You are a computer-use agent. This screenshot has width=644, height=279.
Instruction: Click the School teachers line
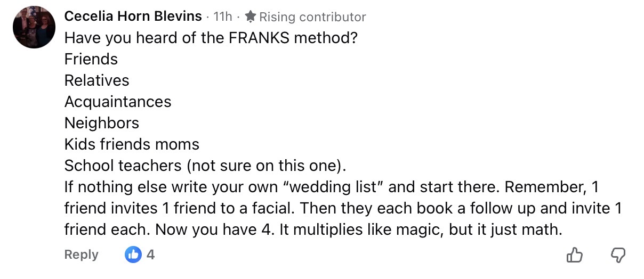point(205,166)
